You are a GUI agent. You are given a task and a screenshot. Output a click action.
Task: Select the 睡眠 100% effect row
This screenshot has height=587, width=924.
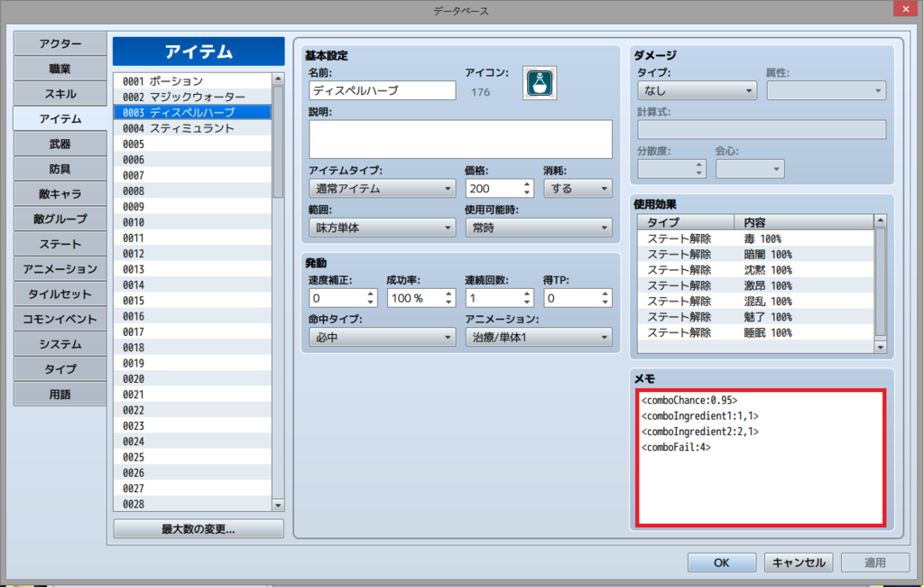coord(755,332)
